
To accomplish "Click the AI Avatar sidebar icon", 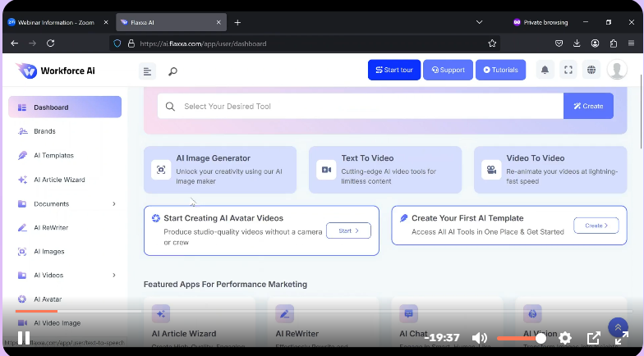I will pos(22,299).
